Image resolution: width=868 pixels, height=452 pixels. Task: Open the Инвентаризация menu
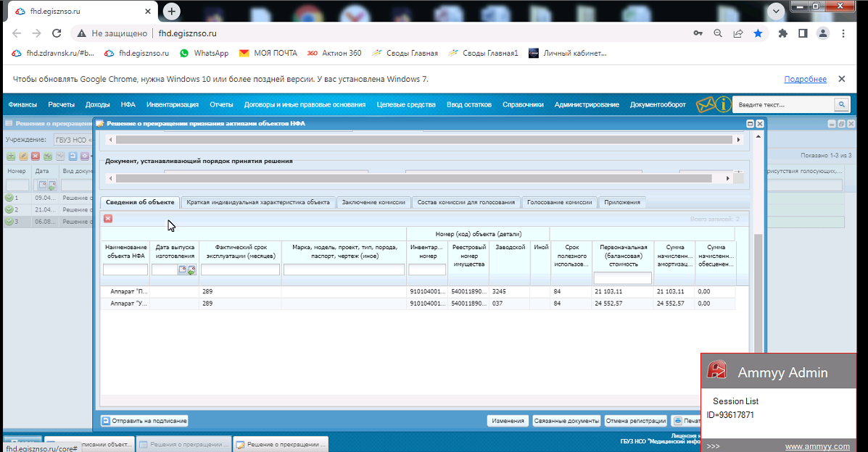(172, 104)
